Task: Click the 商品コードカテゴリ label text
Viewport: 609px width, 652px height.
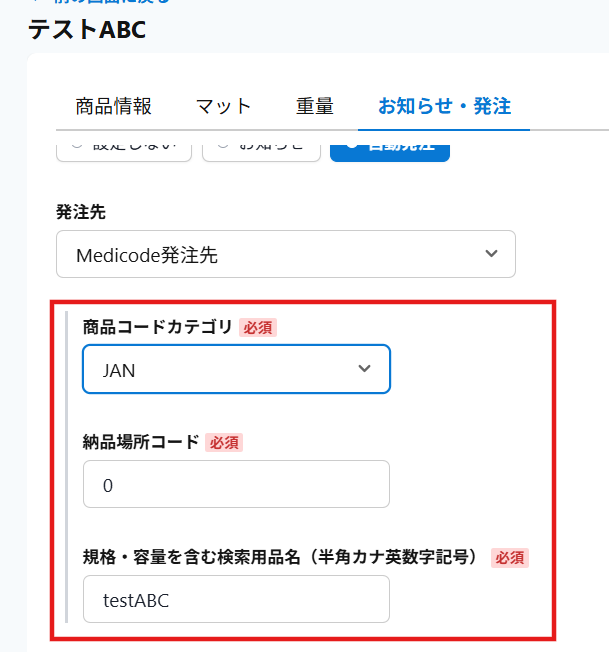Action: pos(157,326)
